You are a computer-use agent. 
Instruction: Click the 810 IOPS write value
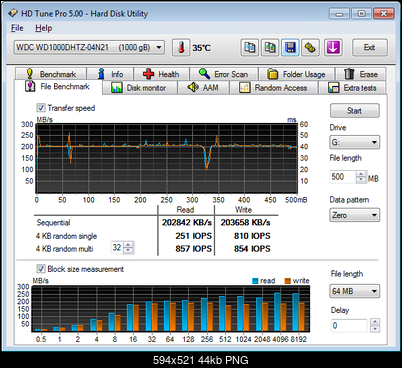(x=252, y=236)
